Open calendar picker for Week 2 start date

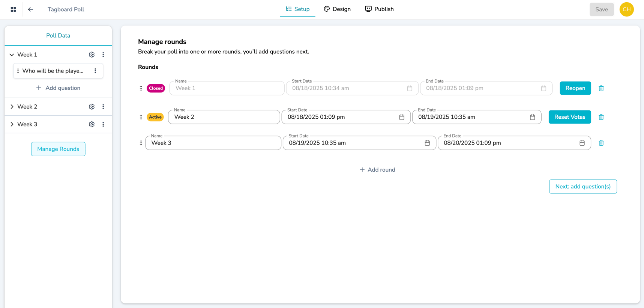(402, 117)
